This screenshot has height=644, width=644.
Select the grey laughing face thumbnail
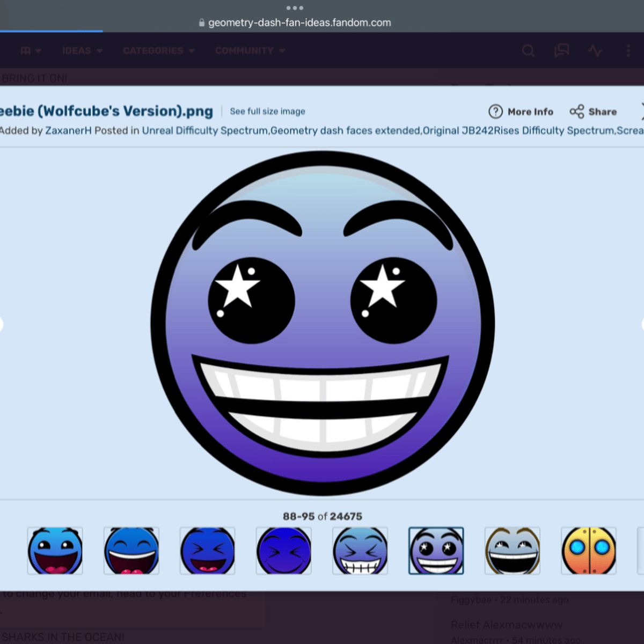coord(513,551)
